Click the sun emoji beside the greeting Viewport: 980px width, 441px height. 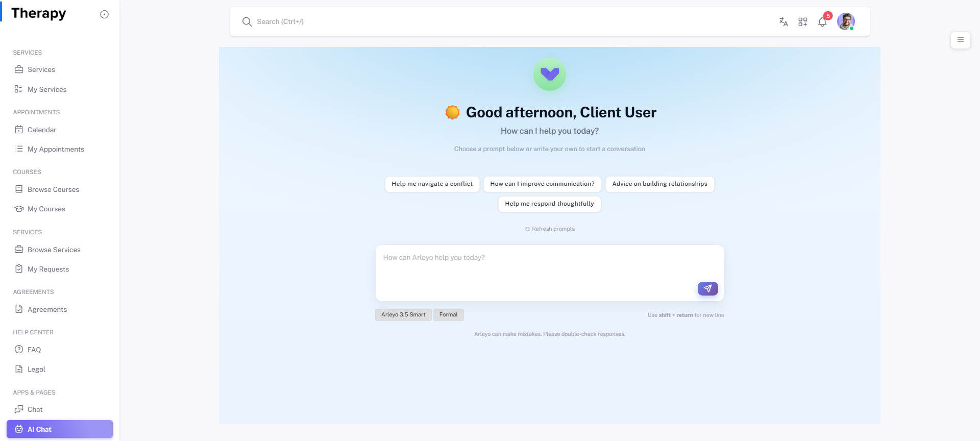(452, 112)
